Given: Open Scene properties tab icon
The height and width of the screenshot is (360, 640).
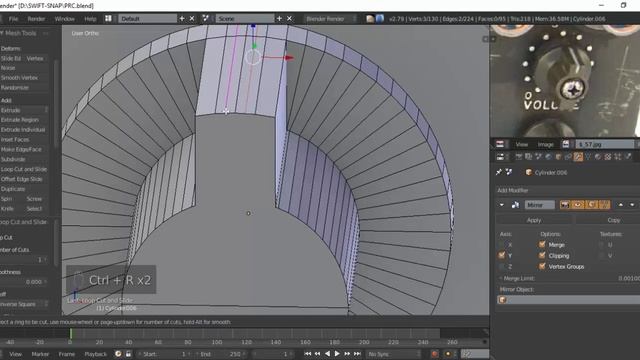Looking at the screenshot, I should click(538, 157).
